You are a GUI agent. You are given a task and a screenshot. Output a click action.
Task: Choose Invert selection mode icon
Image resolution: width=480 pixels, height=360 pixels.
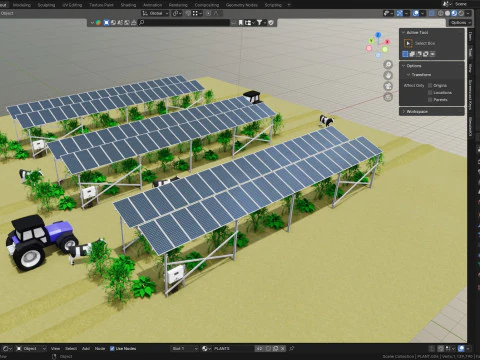[426, 54]
